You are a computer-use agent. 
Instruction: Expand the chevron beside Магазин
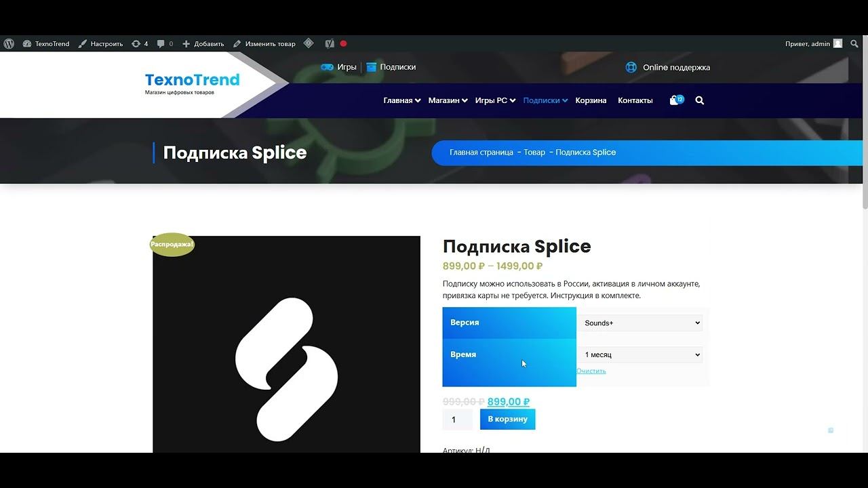click(x=465, y=100)
